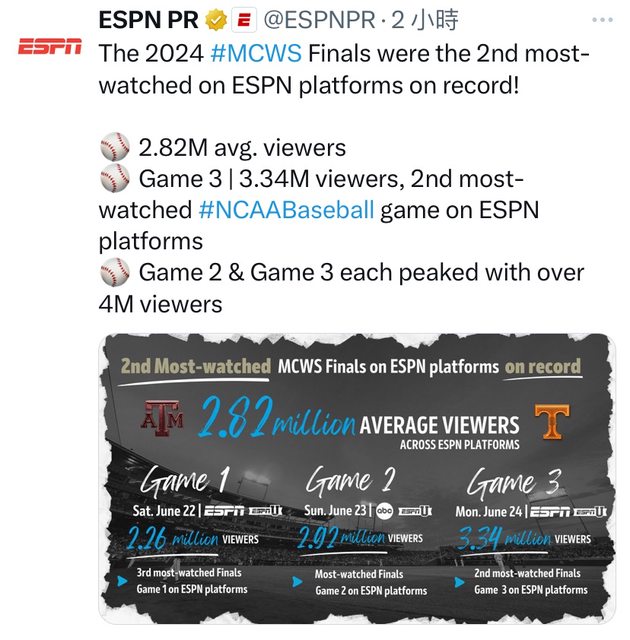630x640 pixels.
Task: Click the red ESPN affiliate badge
Action: [242, 19]
